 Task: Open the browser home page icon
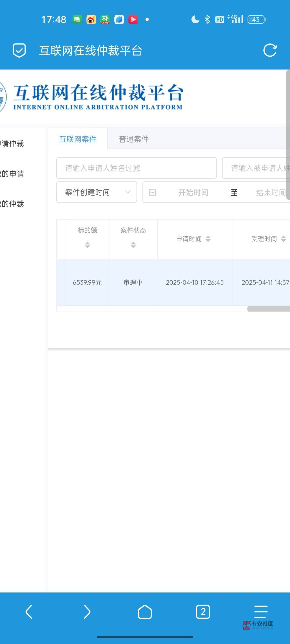(145, 612)
